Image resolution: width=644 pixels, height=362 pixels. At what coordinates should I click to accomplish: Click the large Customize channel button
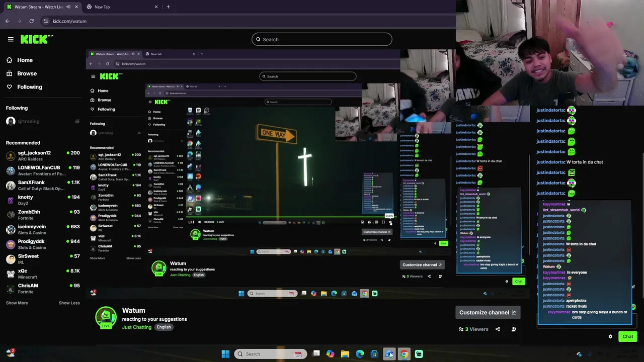488,312
